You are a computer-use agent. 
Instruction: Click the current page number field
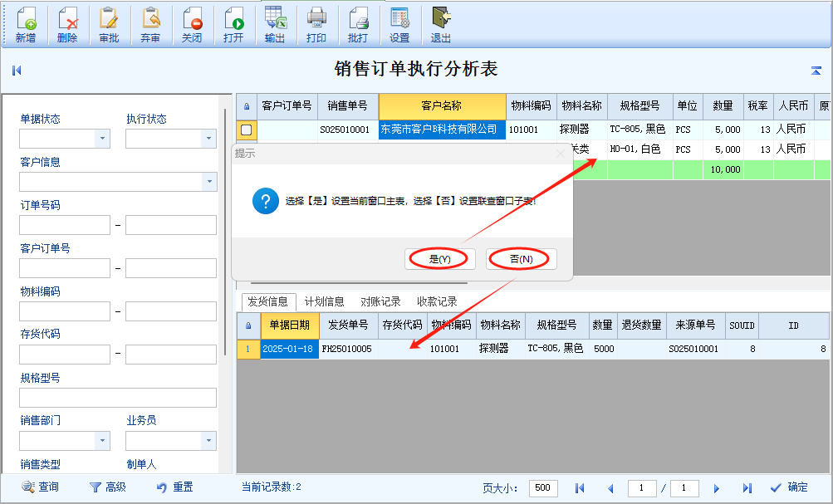[642, 488]
